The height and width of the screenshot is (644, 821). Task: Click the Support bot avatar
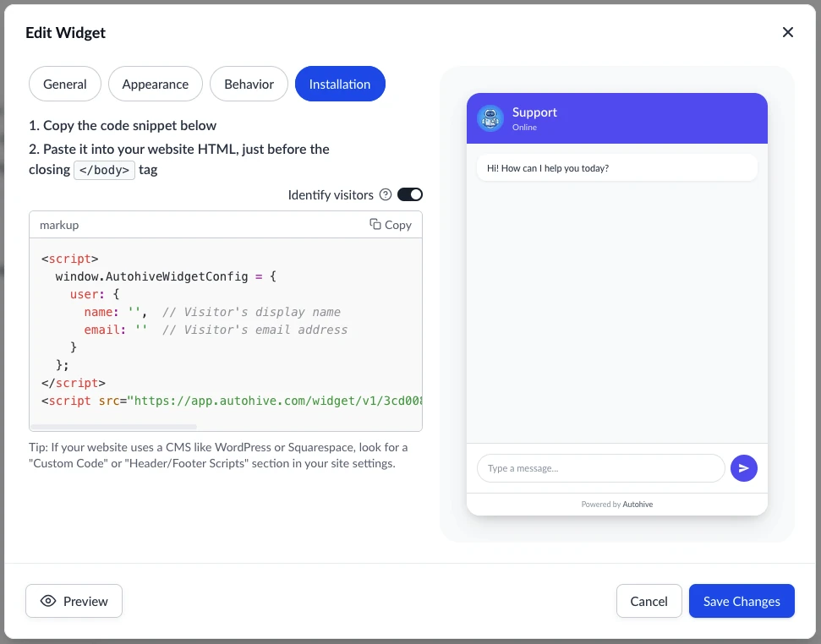[490, 118]
